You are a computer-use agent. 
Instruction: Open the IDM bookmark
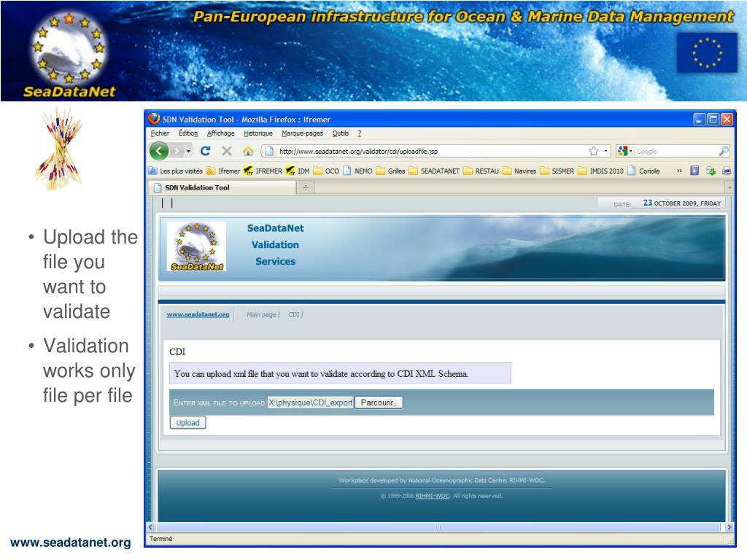tap(298, 171)
